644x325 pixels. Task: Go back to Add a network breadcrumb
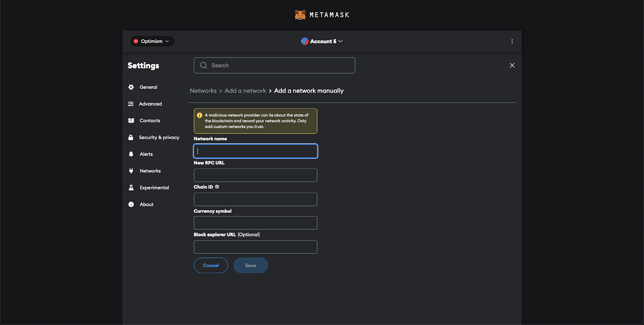[x=245, y=91]
